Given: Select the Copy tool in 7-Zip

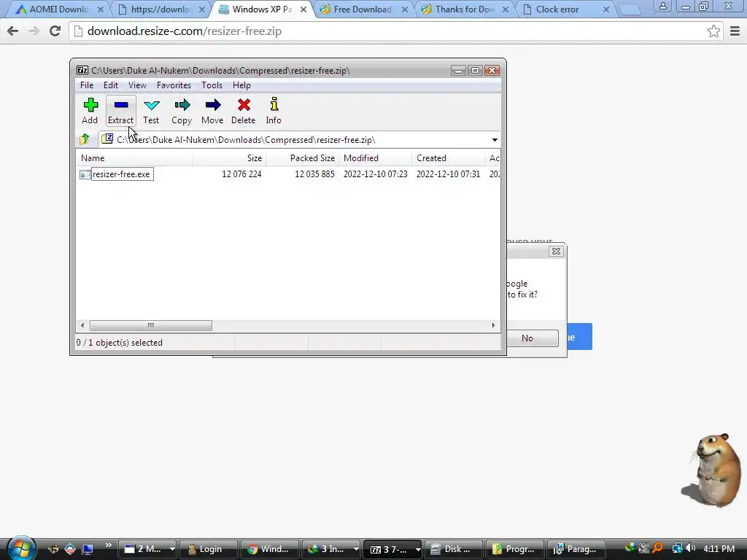Looking at the screenshot, I should (x=182, y=111).
